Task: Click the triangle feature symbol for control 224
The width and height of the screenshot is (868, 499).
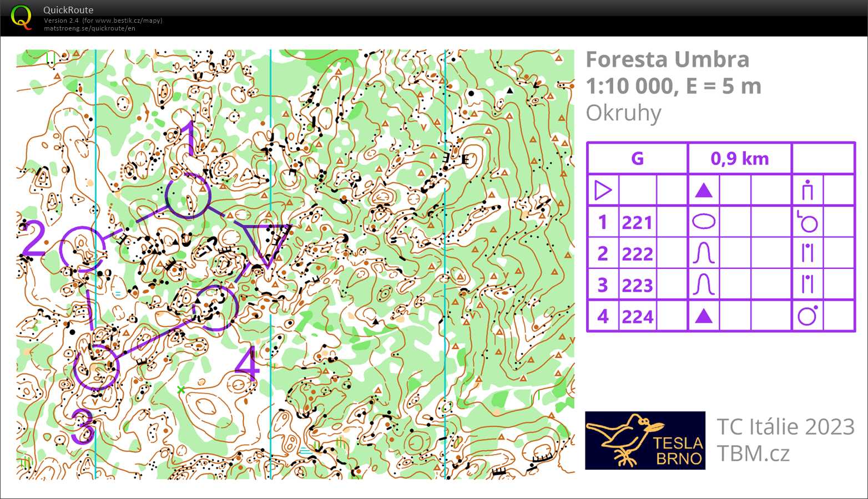Action: point(703,316)
